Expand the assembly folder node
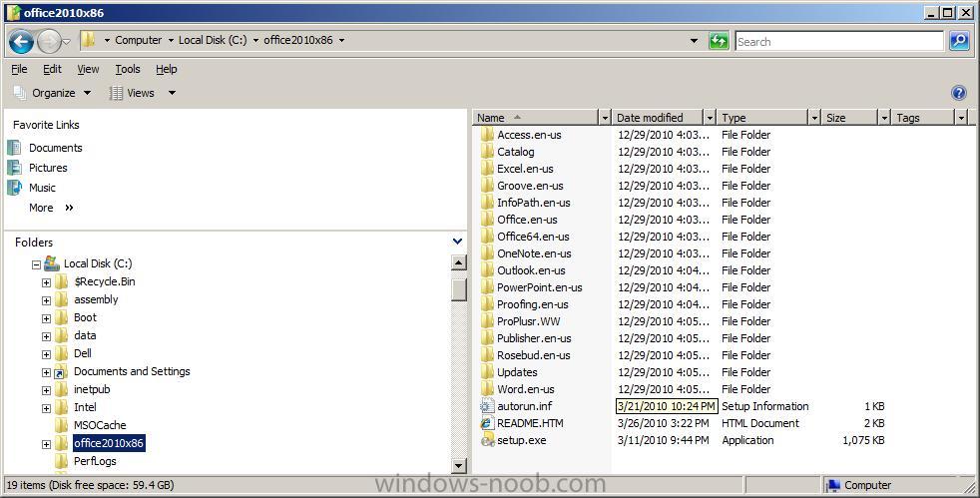This screenshot has height=498, width=980. pos(46,300)
